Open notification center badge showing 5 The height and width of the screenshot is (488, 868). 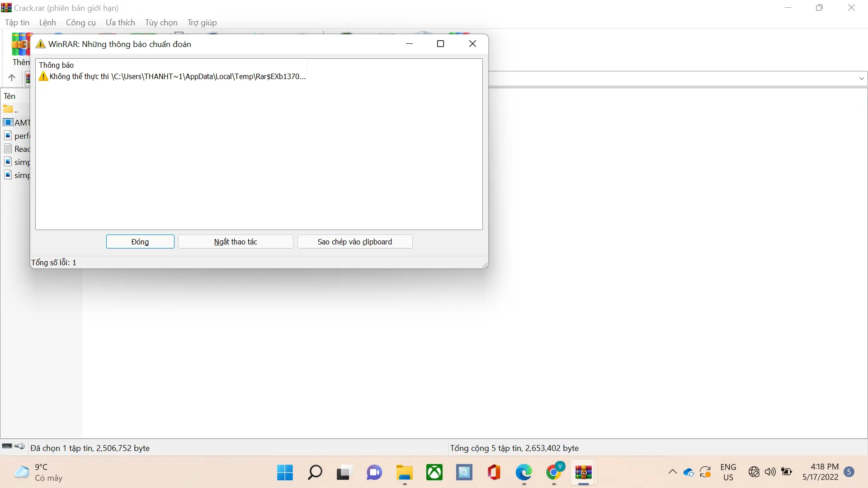pyautogui.click(x=849, y=472)
